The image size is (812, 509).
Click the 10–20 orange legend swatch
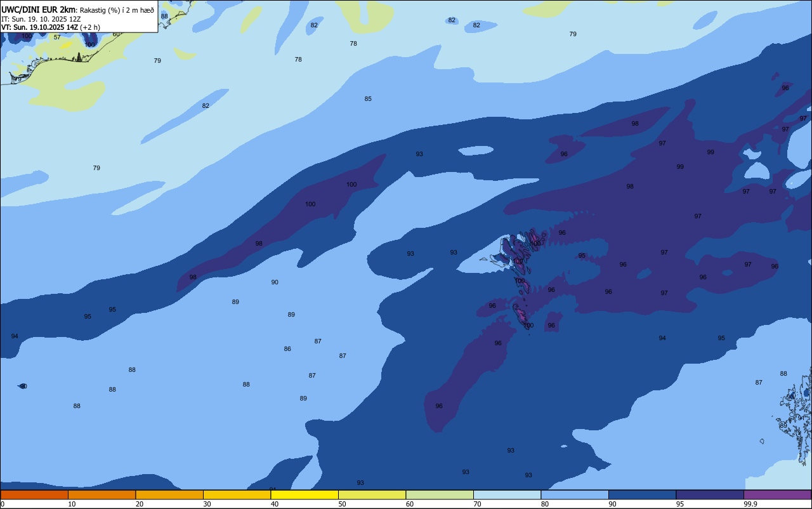coord(101,494)
